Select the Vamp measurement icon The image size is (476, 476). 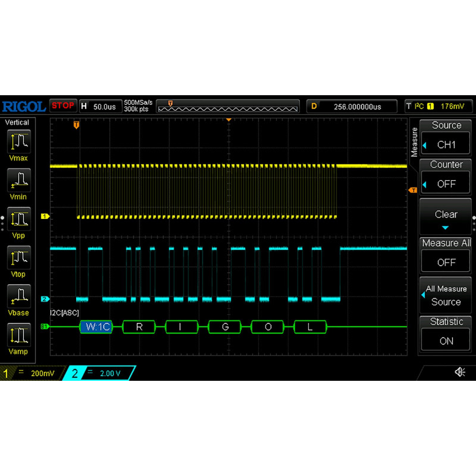[18, 336]
